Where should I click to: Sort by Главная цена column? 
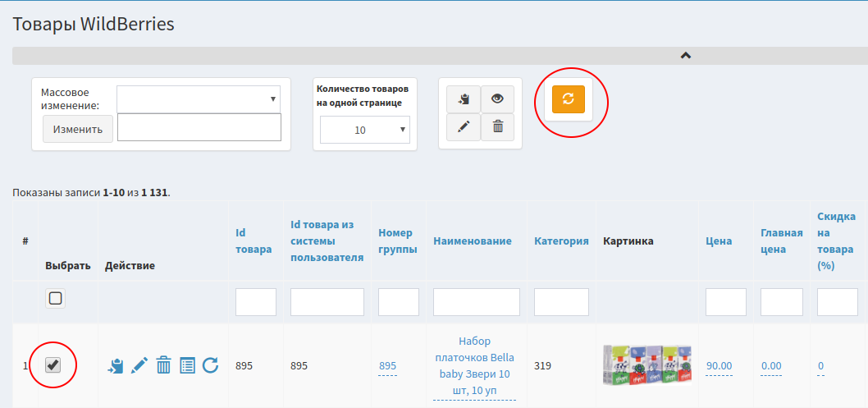pyautogui.click(x=782, y=241)
